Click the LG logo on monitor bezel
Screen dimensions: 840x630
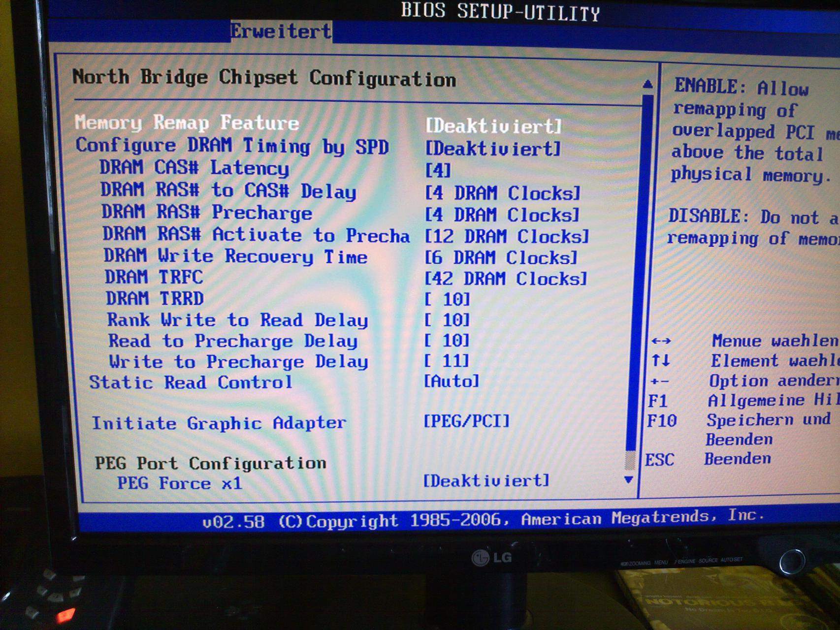[492, 557]
